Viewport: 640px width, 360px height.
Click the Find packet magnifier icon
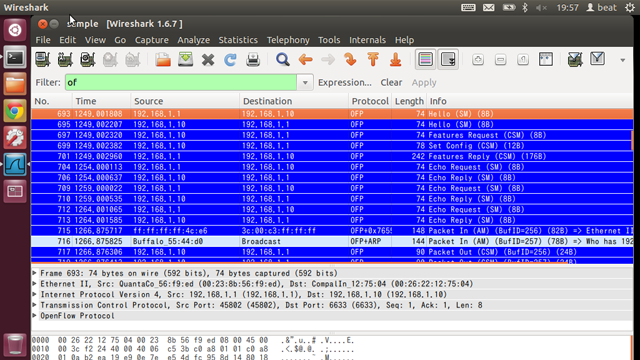(x=282, y=60)
